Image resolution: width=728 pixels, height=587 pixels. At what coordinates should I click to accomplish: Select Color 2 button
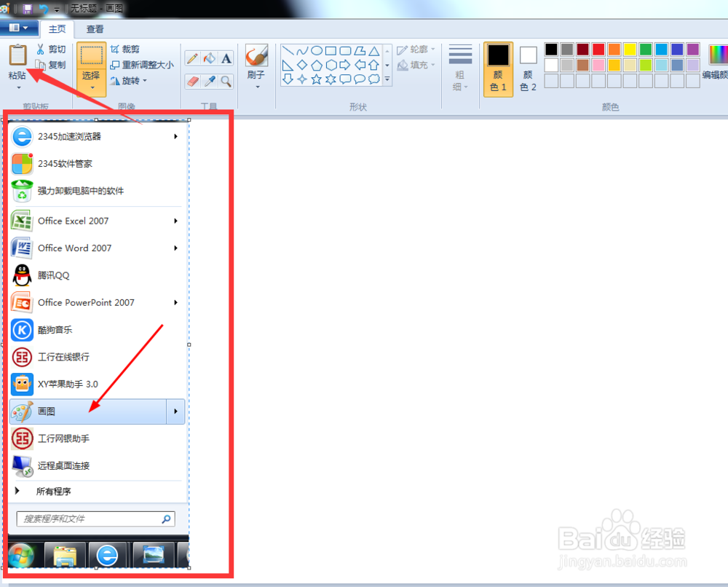point(528,69)
